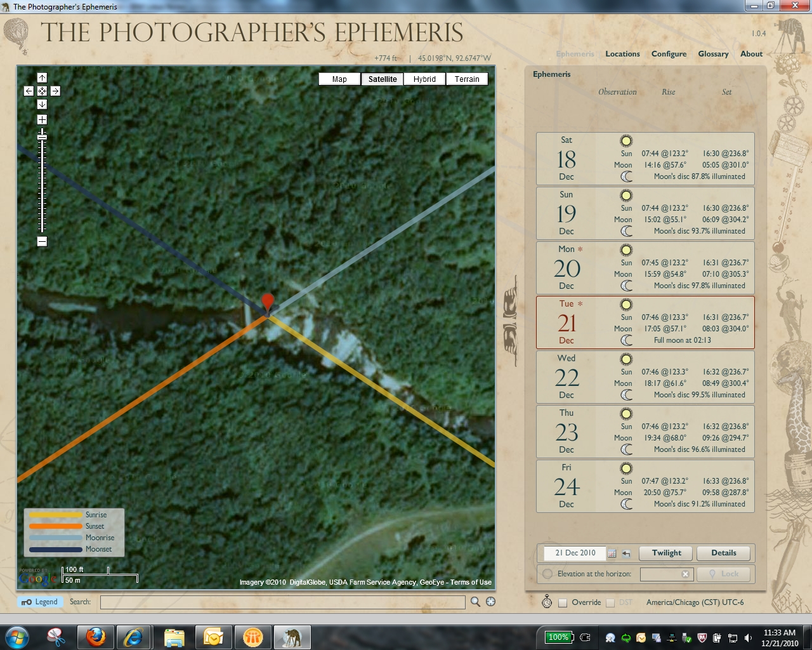This screenshot has width=812, height=650.
Task: Toggle the DST checkbox
Action: coord(610,602)
